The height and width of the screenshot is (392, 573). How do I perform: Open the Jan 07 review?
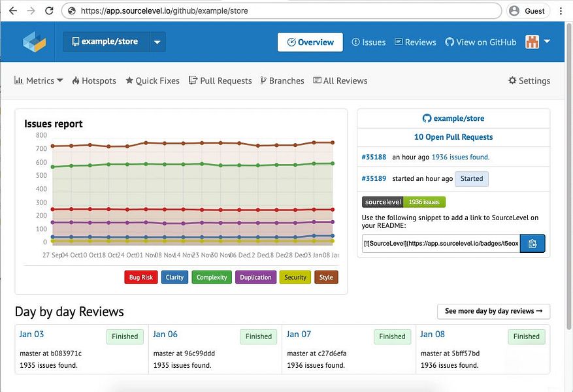[x=299, y=335]
